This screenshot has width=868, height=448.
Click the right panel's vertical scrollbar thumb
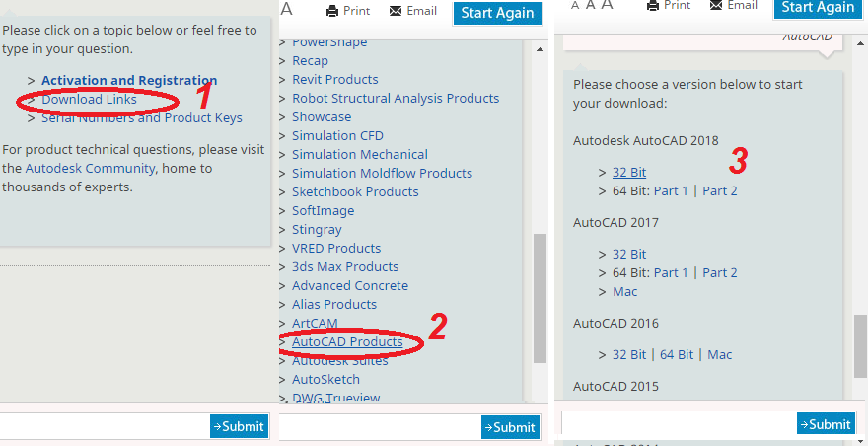[x=861, y=346]
